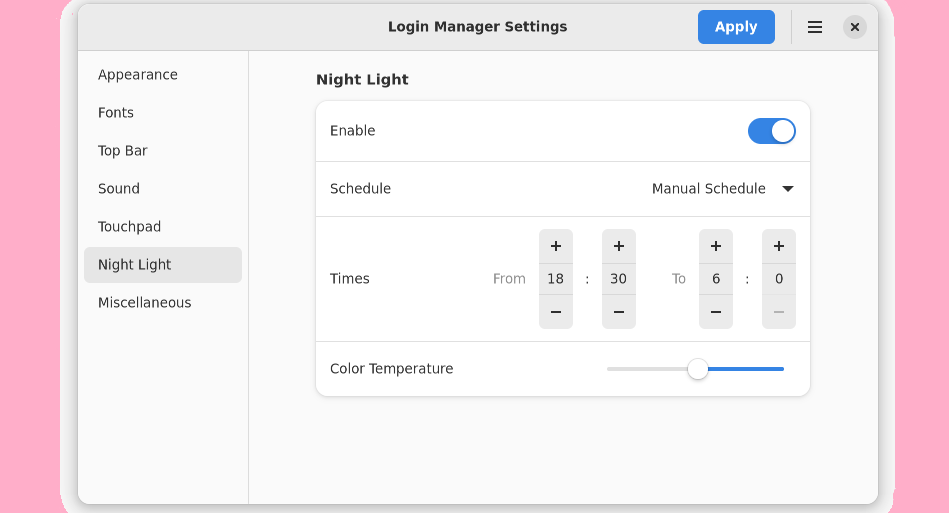Show the Miscellaneous settings page
Screen dimensions: 949x513
145,303
